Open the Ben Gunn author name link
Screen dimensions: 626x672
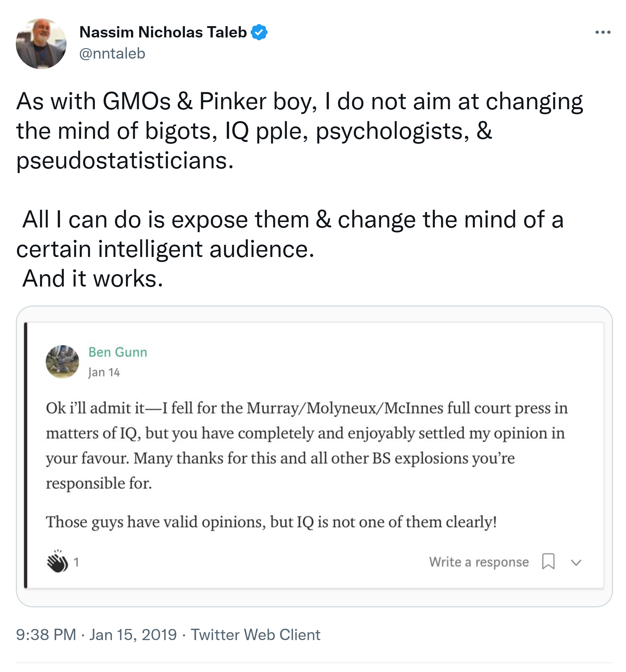[x=118, y=352]
